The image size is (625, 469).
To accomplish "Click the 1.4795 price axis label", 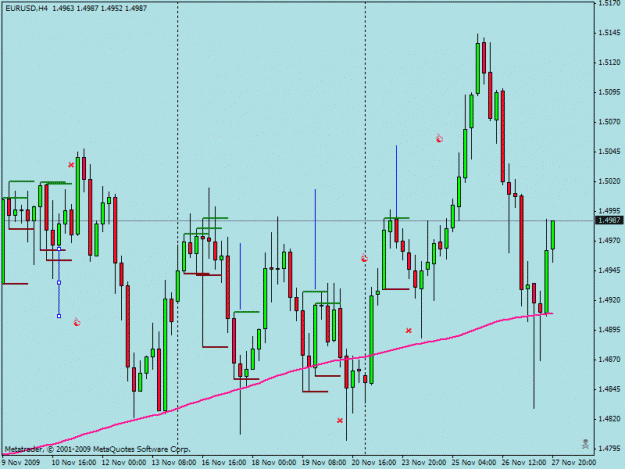I will 609,448.
